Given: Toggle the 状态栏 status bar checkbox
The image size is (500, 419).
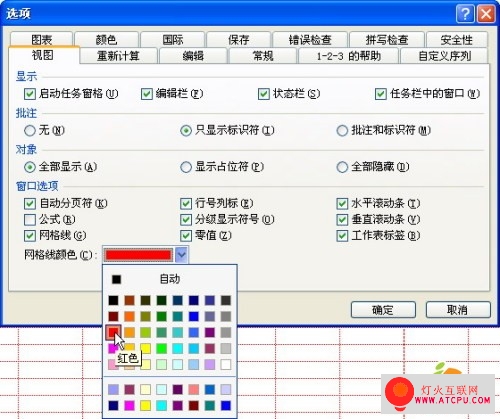Looking at the screenshot, I should 263,94.
